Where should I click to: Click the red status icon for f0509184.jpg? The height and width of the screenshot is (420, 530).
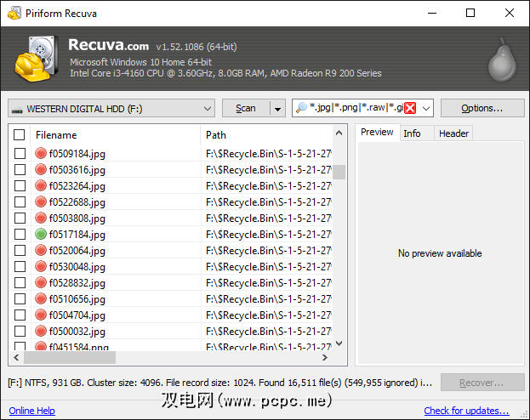41,153
